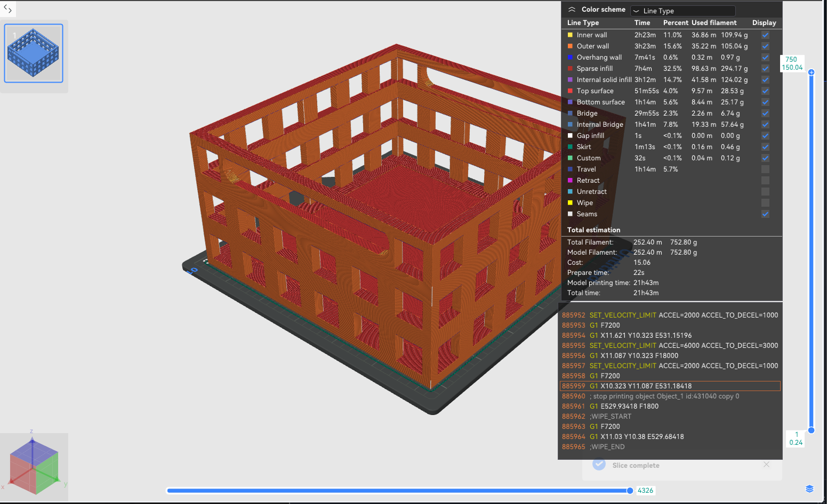Click the Internal Bridge legend row label
827x504 pixels.
click(600, 125)
